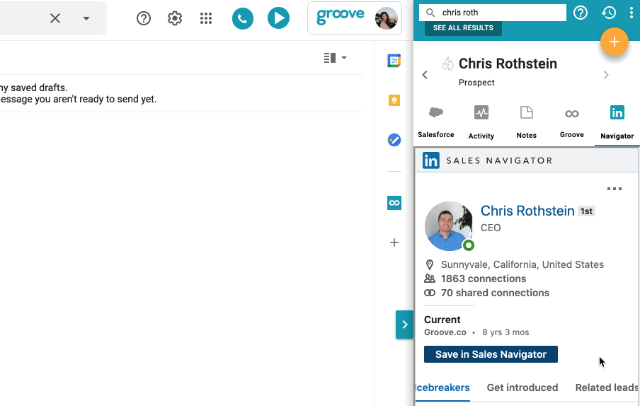Go to next record with right chevron

(606, 75)
